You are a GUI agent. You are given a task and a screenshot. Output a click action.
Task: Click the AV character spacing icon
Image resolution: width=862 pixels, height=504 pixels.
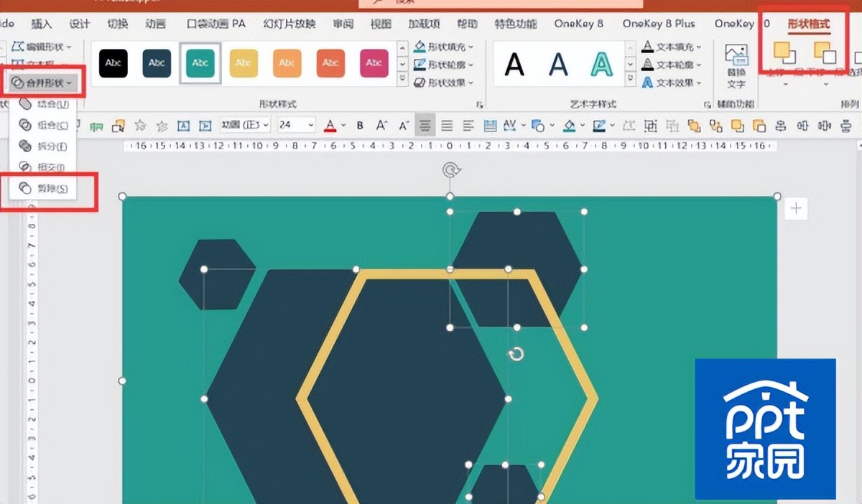click(510, 126)
